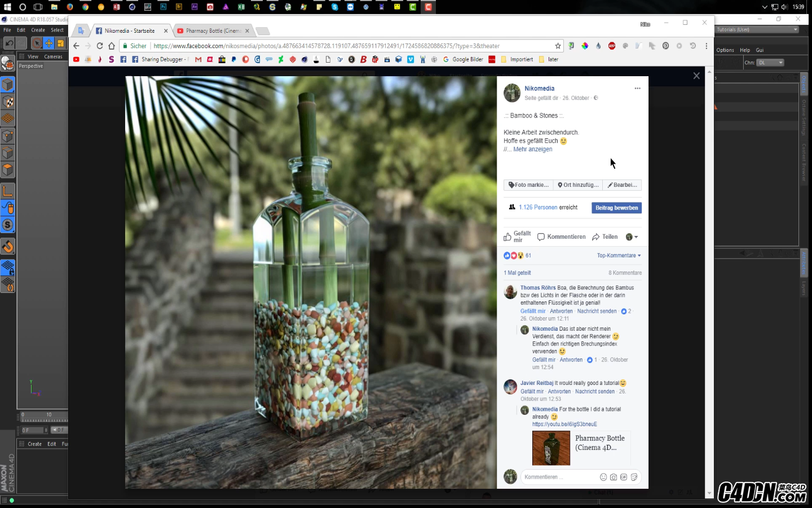Open Cinema 4D Create menu
Image resolution: width=812 pixels, height=508 pixels.
(38, 30)
